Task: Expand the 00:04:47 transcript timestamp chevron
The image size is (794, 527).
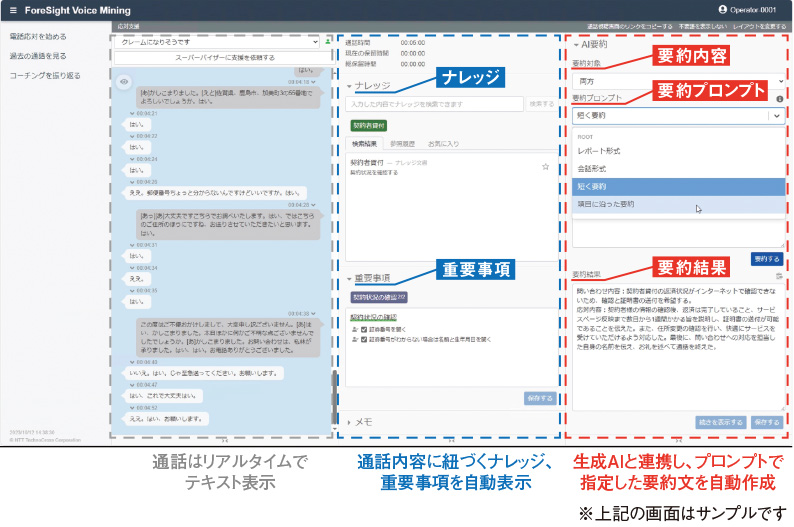Action: [132, 385]
